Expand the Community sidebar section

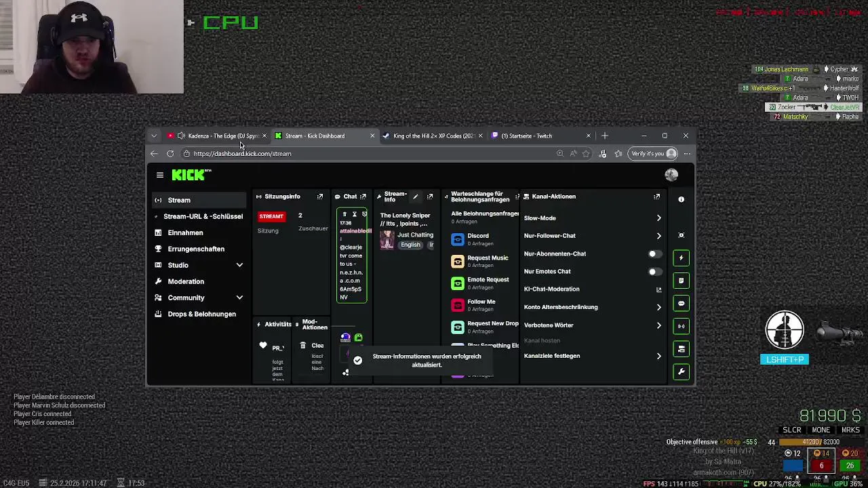[x=239, y=298]
